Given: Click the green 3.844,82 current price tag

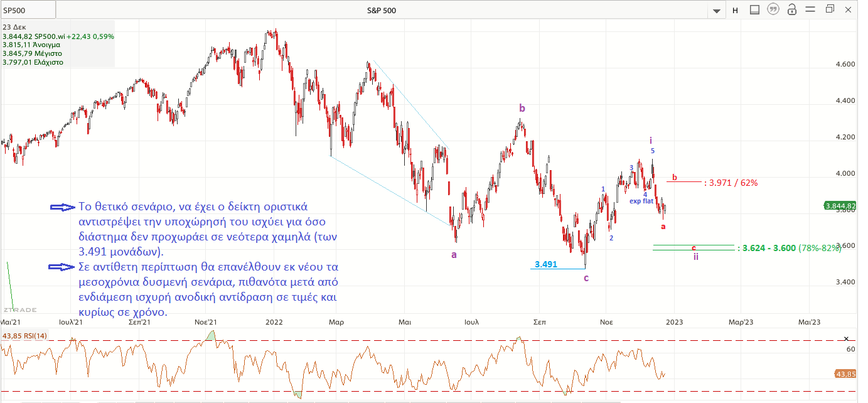Looking at the screenshot, I should pos(840,206).
